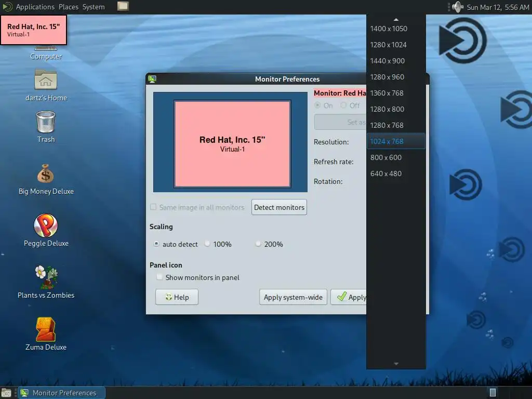Click the workspace switcher in bottom panel
532x399 pixels.
pos(493,393)
